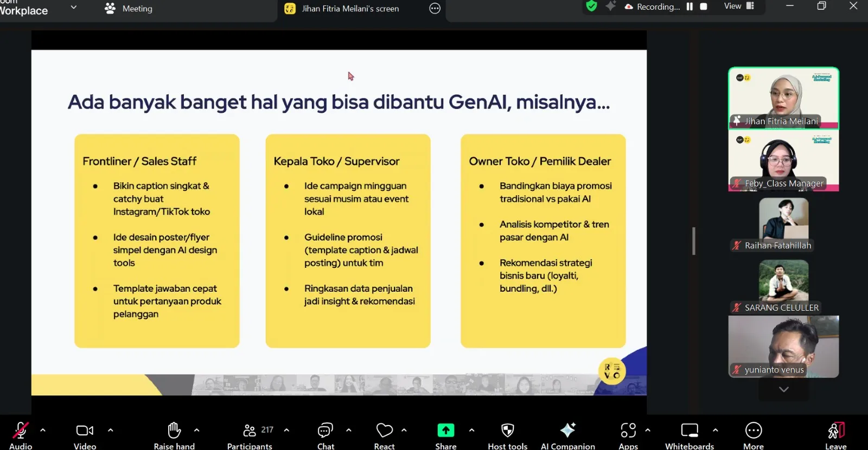The height and width of the screenshot is (450, 868).
Task: Click the 'Frontliner / Sales Staff' heading
Action: click(139, 161)
